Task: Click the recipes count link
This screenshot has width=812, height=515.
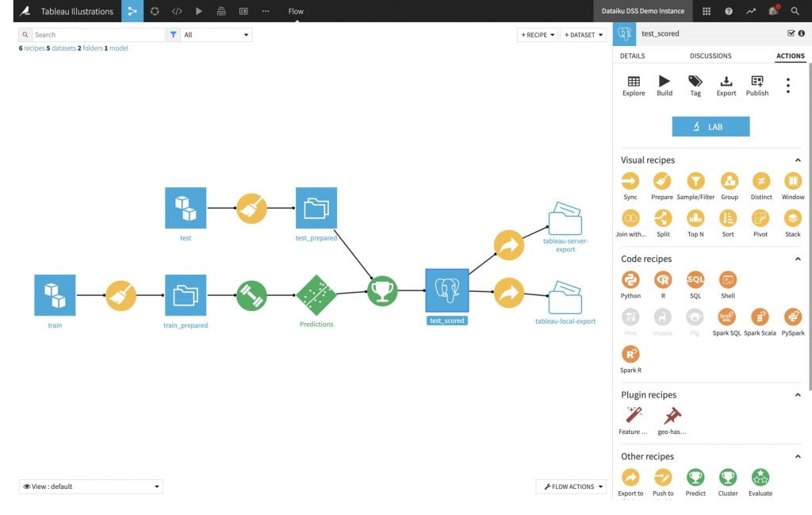Action: pos(32,48)
